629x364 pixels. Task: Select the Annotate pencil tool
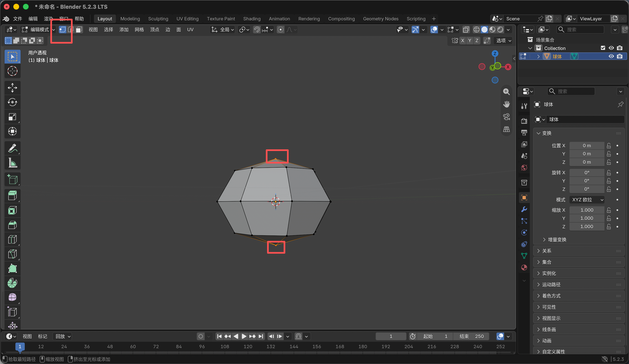(x=12, y=148)
